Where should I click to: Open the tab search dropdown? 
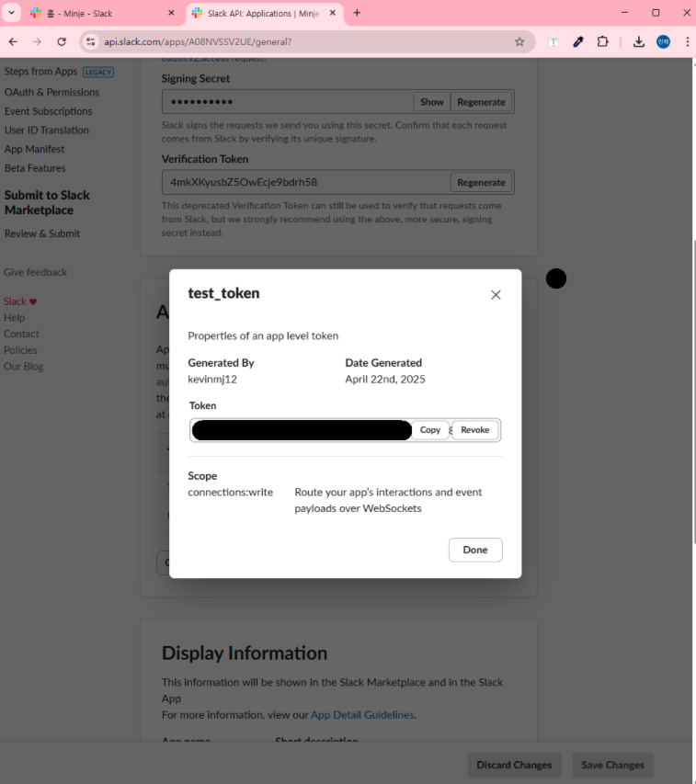(x=11, y=13)
